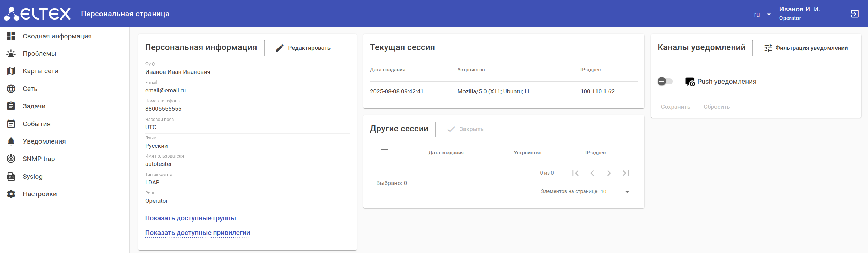The image size is (868, 253).
Task: Click the Syslog log file icon
Action: click(11, 177)
